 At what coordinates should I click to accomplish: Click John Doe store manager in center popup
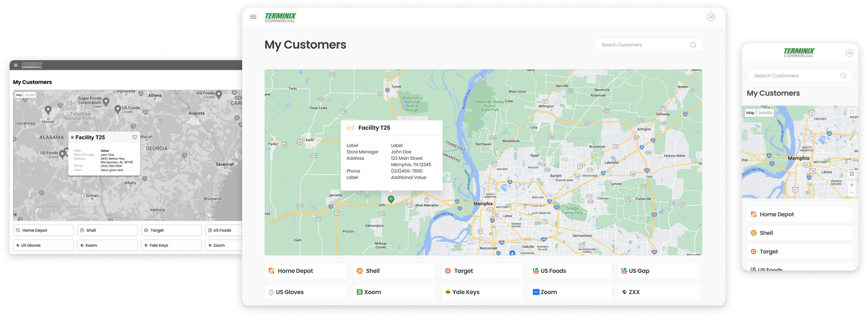click(x=401, y=152)
